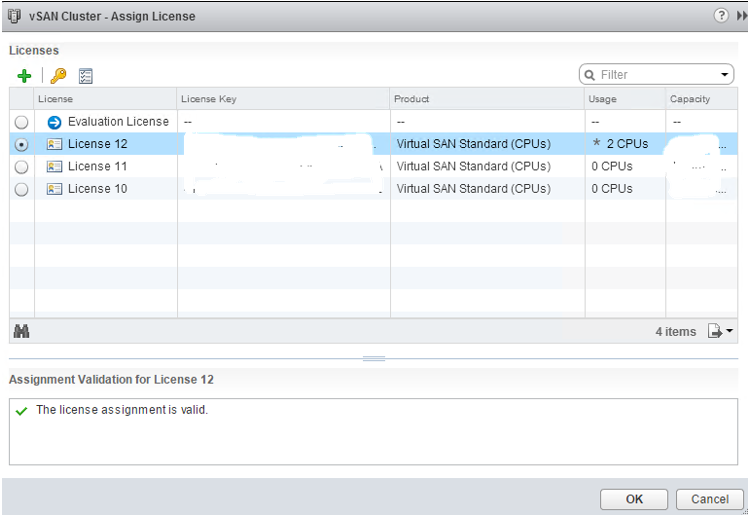Image resolution: width=748 pixels, height=515 pixels.
Task: Click the green plus add license icon
Action: pyautogui.click(x=24, y=76)
